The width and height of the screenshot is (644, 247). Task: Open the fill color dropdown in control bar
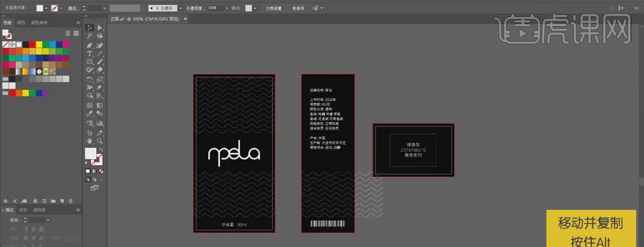coord(46,8)
